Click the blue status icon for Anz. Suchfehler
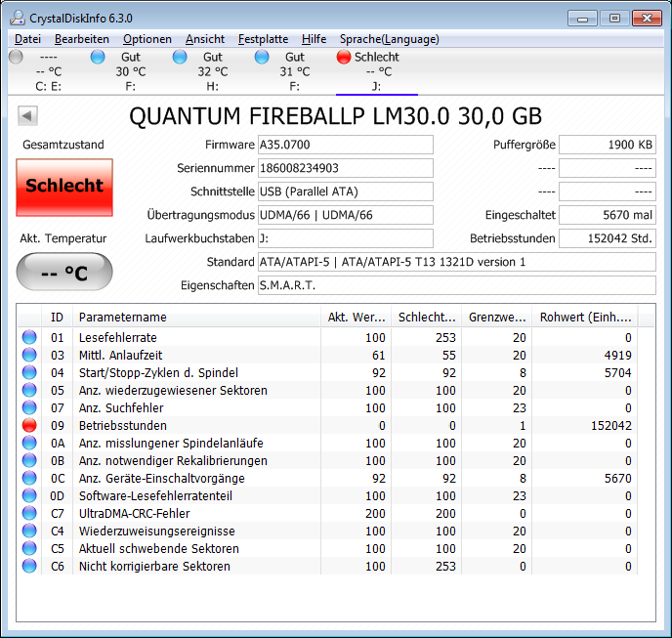 (29, 407)
